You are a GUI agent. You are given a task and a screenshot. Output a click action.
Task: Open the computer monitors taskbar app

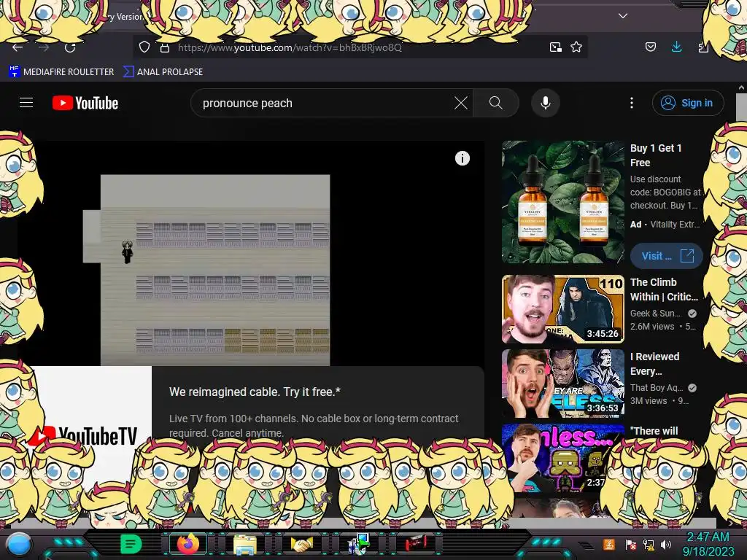click(359, 544)
